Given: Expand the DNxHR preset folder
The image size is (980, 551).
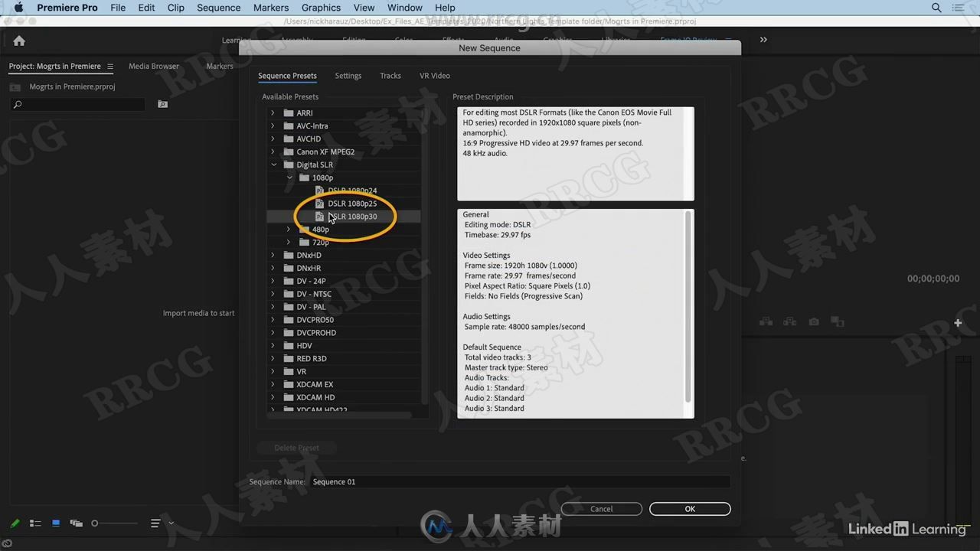Looking at the screenshot, I should (273, 269).
